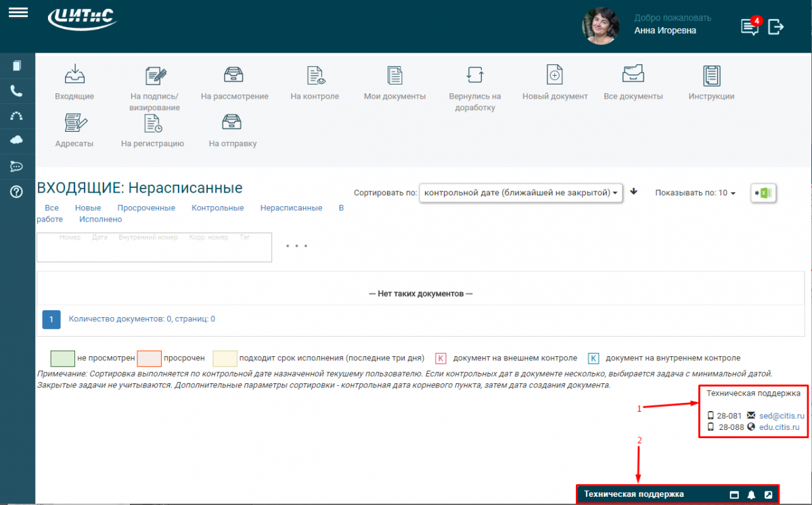812x505 pixels.
Task: Switch to the Просроченные tab
Action: [146, 208]
